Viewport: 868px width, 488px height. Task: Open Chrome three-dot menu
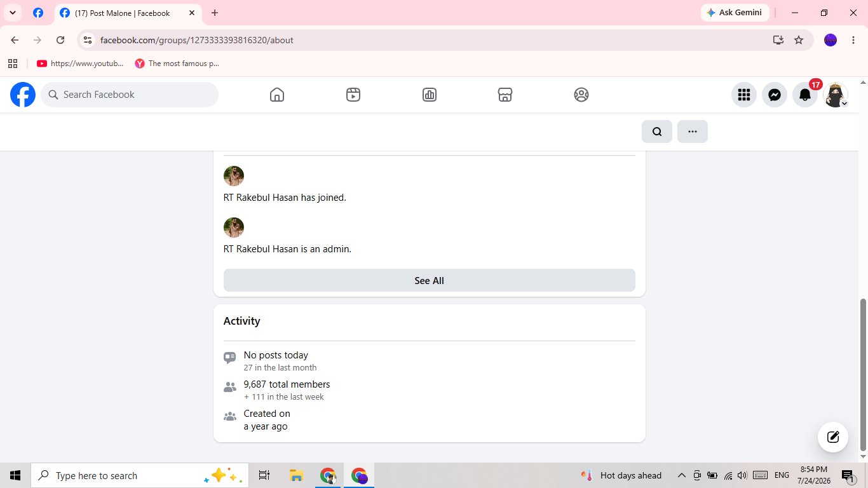pyautogui.click(x=853, y=40)
